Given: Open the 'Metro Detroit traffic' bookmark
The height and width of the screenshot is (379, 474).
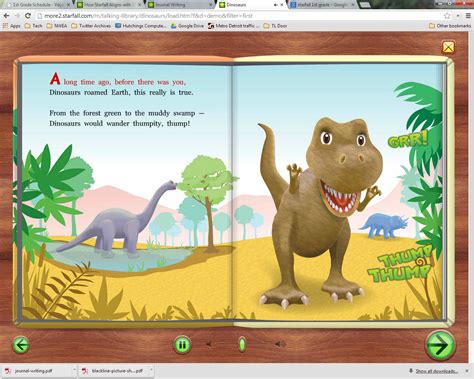Looking at the screenshot, I should (233, 26).
